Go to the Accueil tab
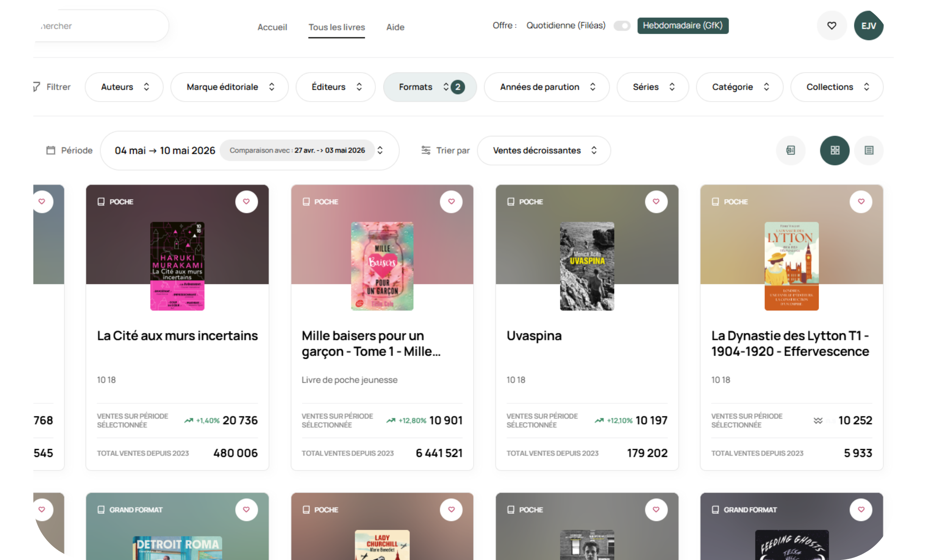 pyautogui.click(x=272, y=27)
